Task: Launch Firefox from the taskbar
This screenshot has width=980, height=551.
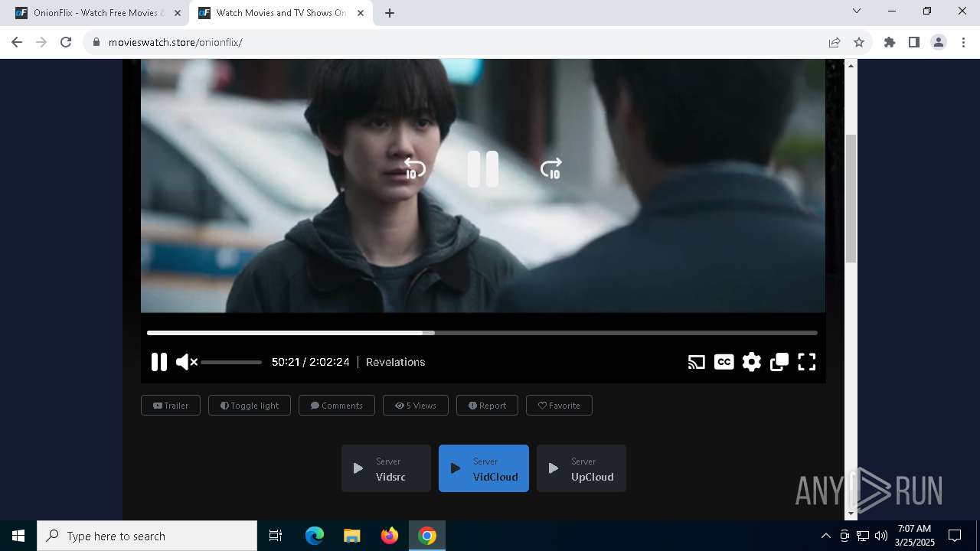Action: (390, 536)
